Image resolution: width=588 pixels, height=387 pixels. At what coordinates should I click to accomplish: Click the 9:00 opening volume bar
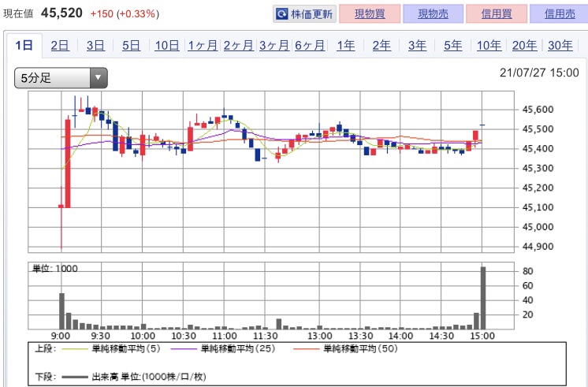(62, 311)
